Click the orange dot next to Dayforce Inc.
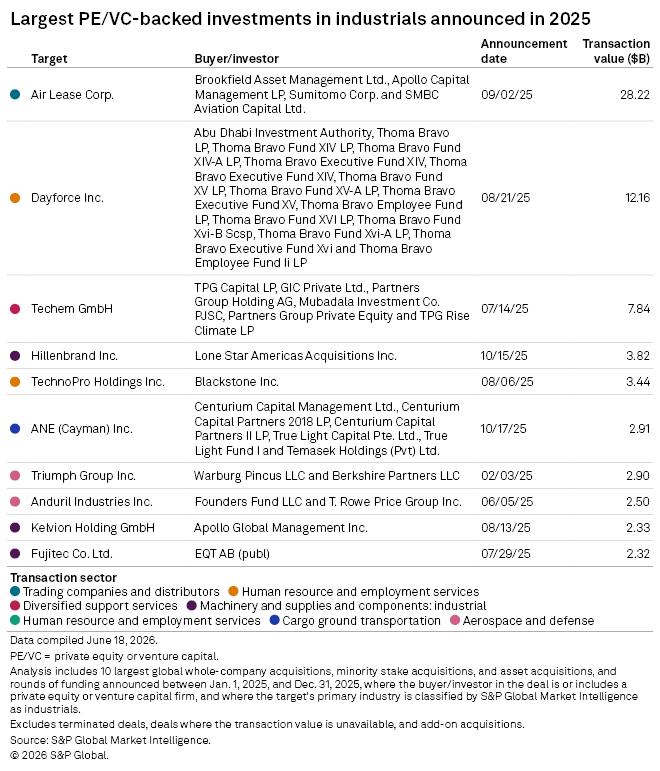The image size is (660, 771). click(x=15, y=198)
